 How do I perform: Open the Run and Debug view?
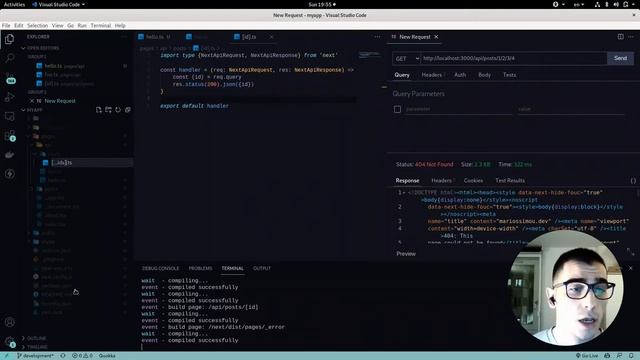(x=9, y=97)
